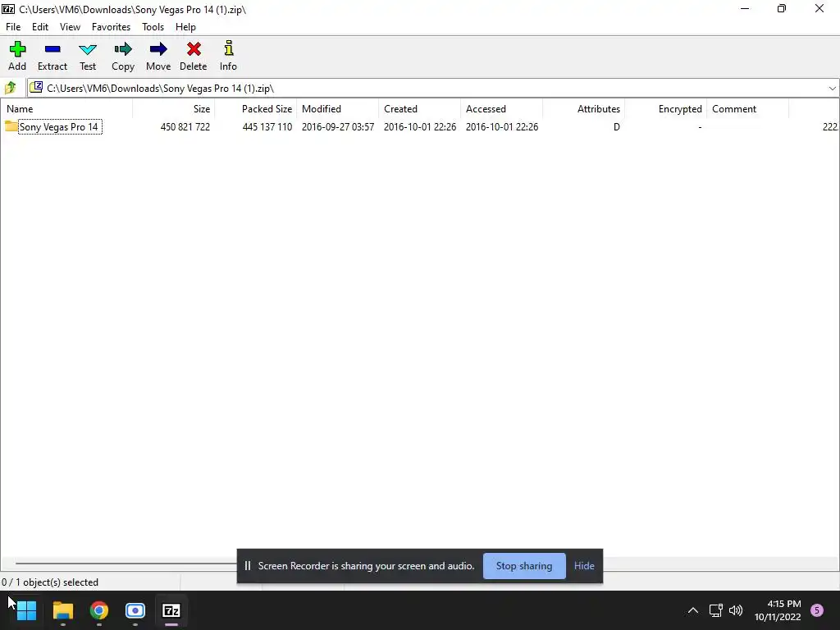840x630 pixels.
Task: Select the Sony Vegas Pro 14 folder icon
Action: click(x=11, y=126)
